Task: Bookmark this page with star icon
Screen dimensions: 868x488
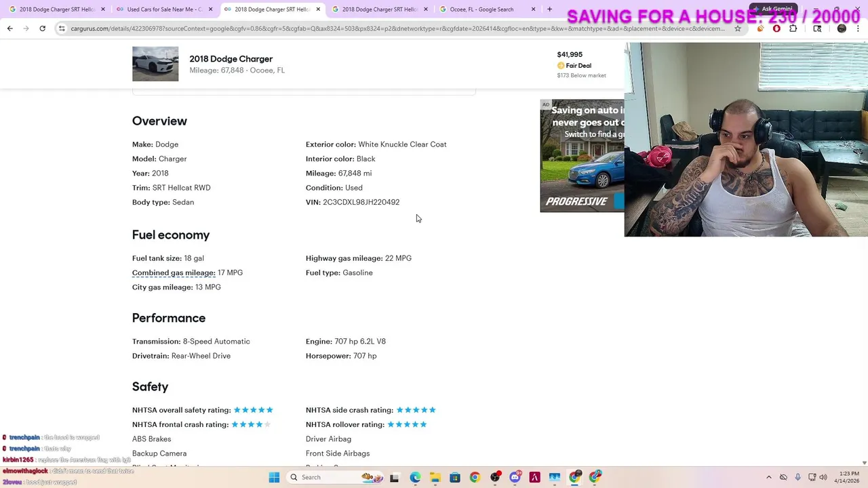Action: click(738, 28)
